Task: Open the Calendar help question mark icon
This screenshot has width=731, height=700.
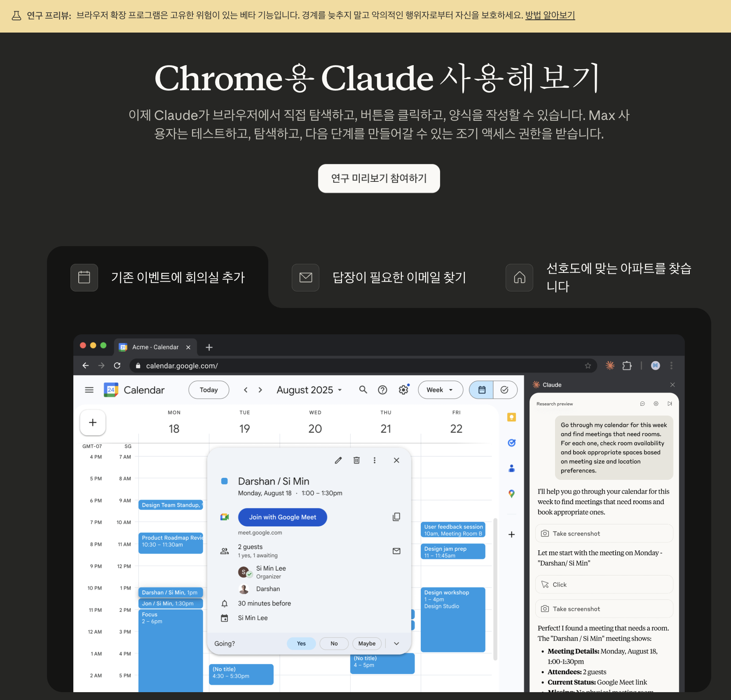Action: 382,390
